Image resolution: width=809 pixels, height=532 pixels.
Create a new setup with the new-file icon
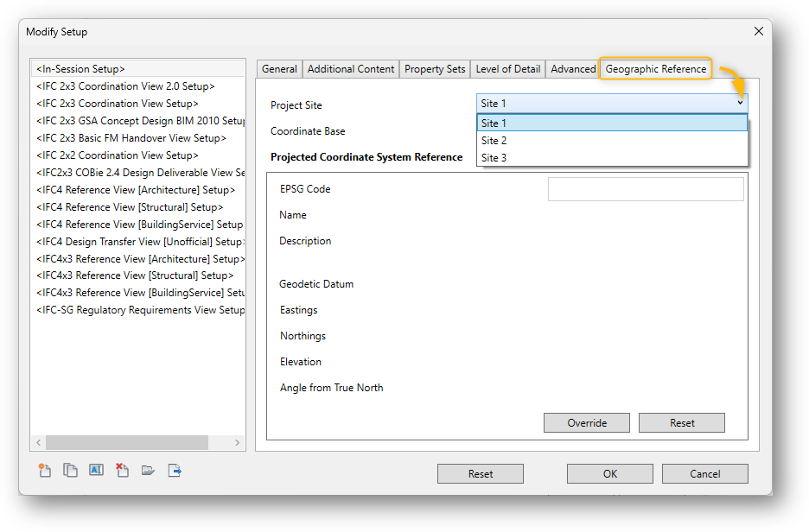45,470
